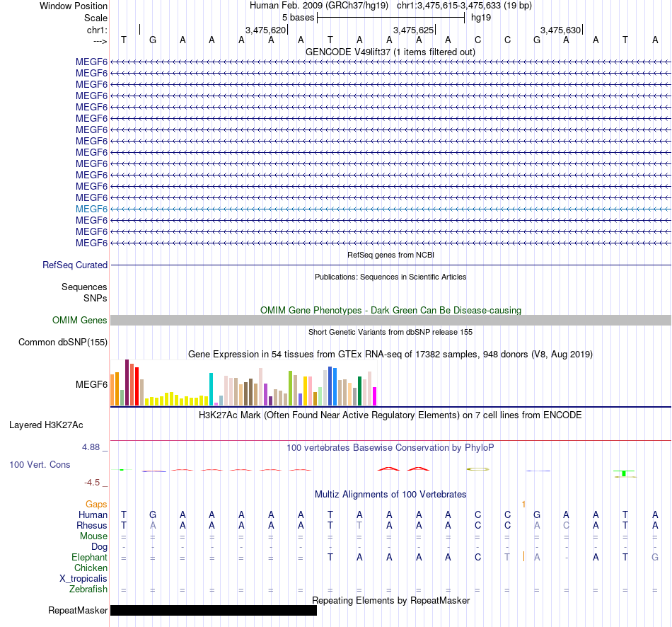672x627 pixels.
Task: Click the grey OMIM Genes item bar
Action: point(390,320)
